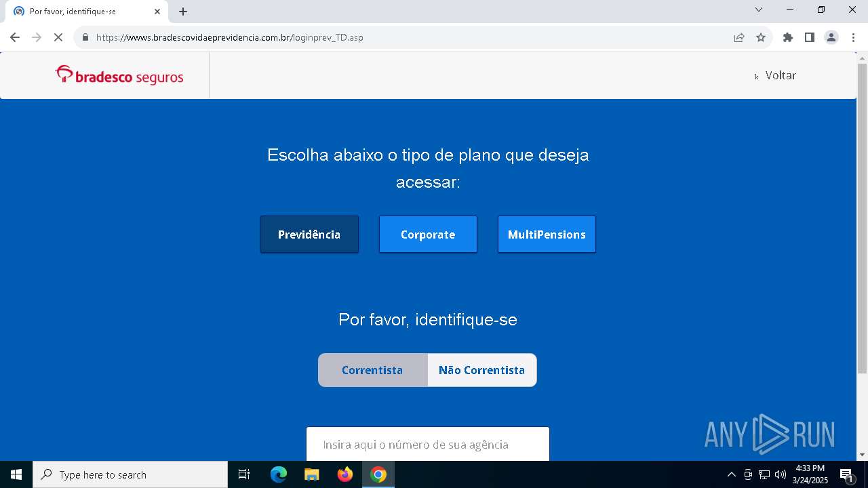The height and width of the screenshot is (488, 868).
Task: Launch Firefox from the taskbar
Action: pyautogui.click(x=345, y=474)
